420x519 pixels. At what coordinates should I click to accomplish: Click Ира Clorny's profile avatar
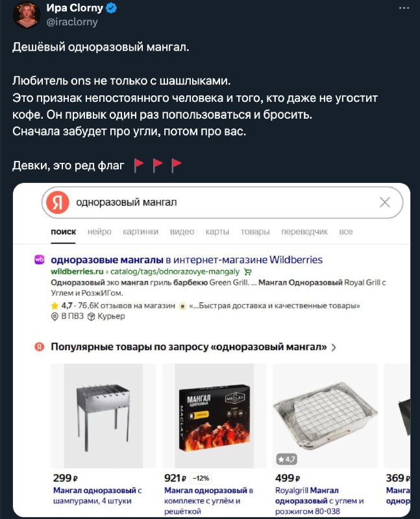click(26, 14)
